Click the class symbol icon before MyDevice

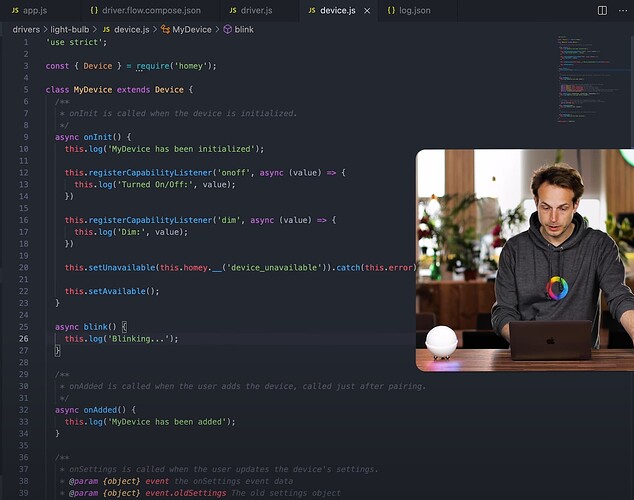pos(165,29)
